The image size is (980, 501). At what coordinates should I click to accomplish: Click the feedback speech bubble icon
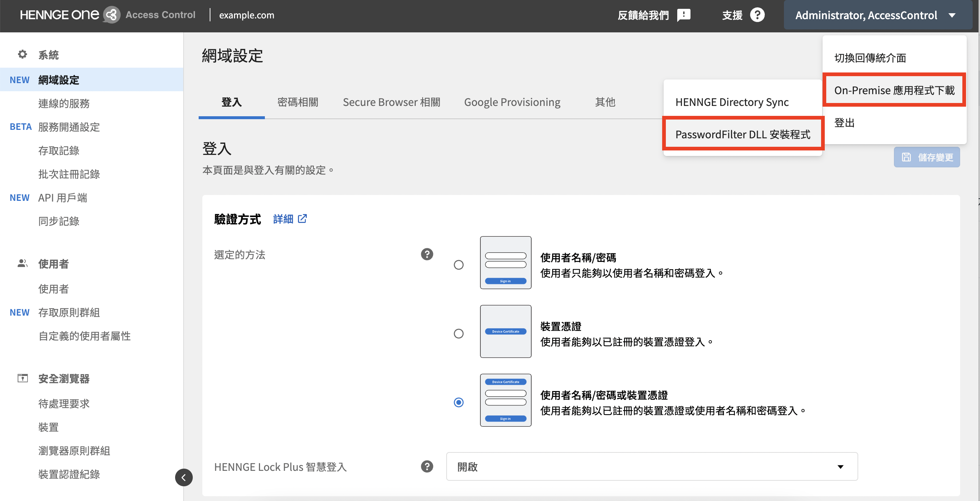coord(683,15)
